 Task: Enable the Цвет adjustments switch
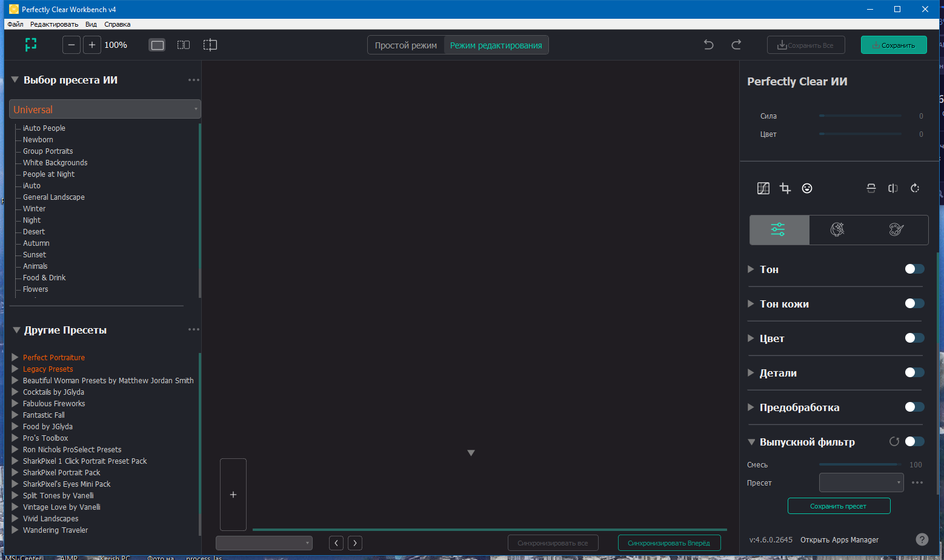[x=914, y=338]
